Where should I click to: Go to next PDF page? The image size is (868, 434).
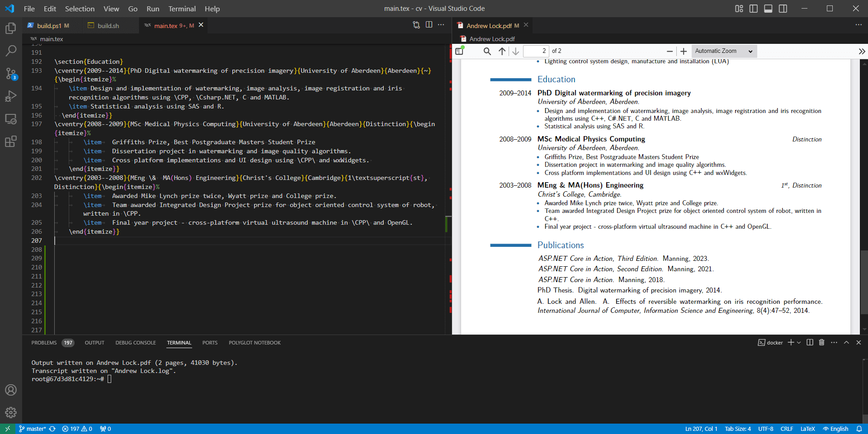[515, 51]
